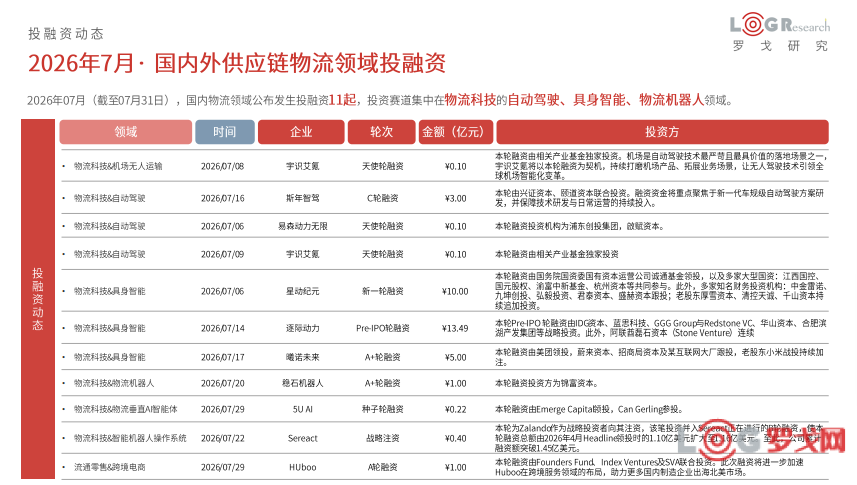Click the amount ¥13.49
The height and width of the screenshot is (485, 857).
pos(455,329)
